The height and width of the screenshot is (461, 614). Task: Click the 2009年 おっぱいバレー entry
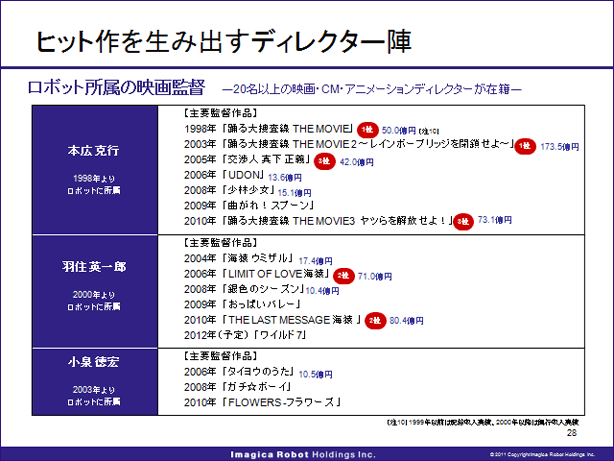(242, 304)
